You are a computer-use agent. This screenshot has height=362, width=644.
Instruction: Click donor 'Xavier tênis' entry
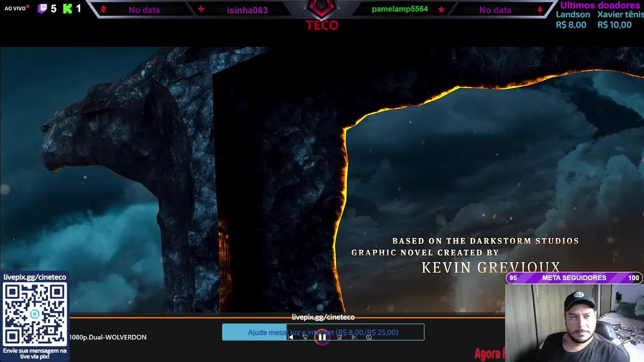pyautogui.click(x=620, y=15)
